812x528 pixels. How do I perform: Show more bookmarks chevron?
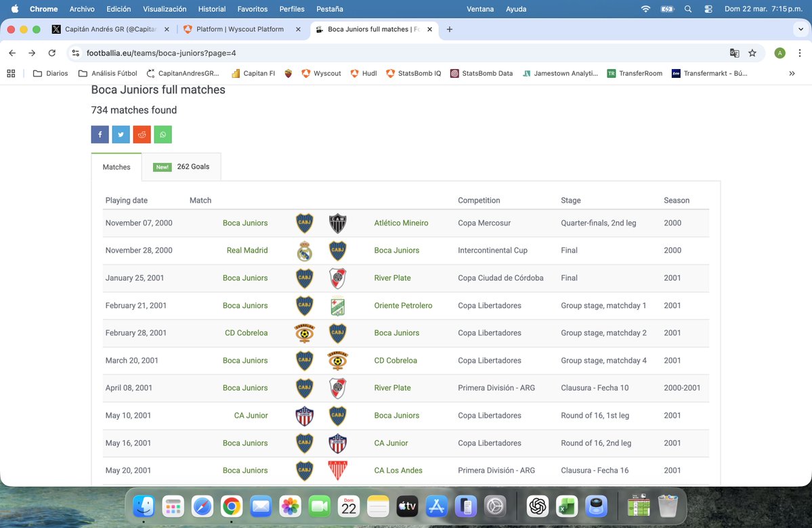792,74
